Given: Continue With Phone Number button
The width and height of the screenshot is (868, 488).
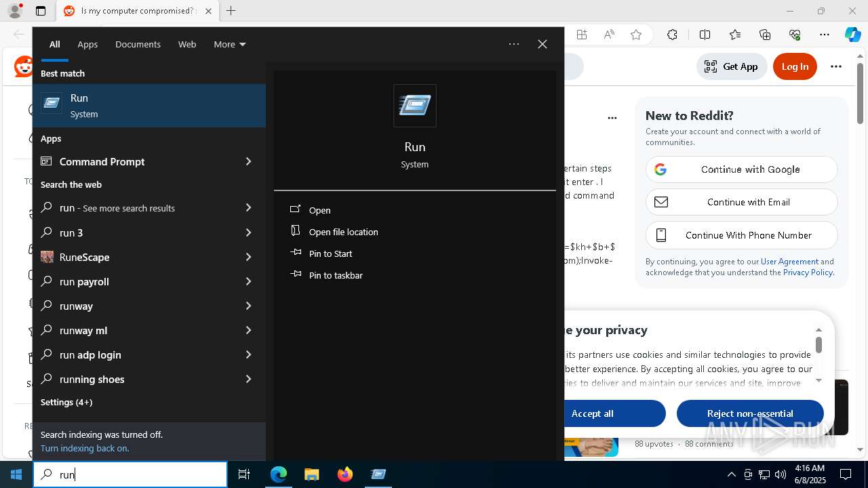Looking at the screenshot, I should click(741, 235).
